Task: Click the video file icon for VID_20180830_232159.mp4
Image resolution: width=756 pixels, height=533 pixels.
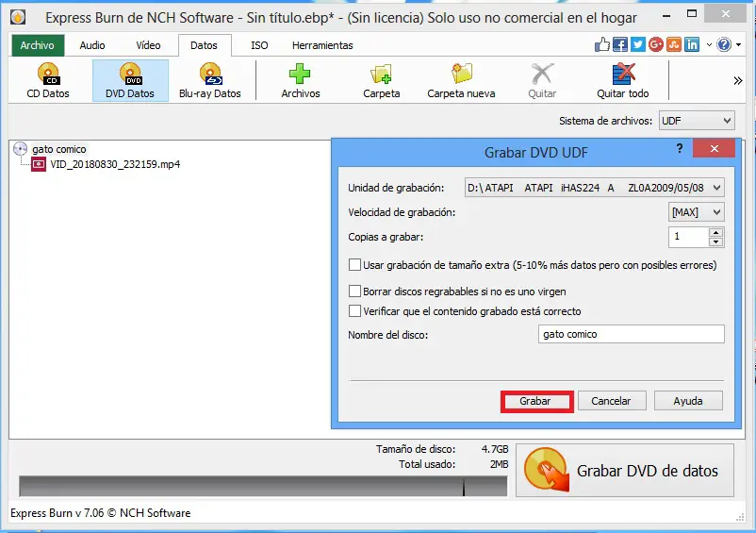Action: click(x=39, y=164)
